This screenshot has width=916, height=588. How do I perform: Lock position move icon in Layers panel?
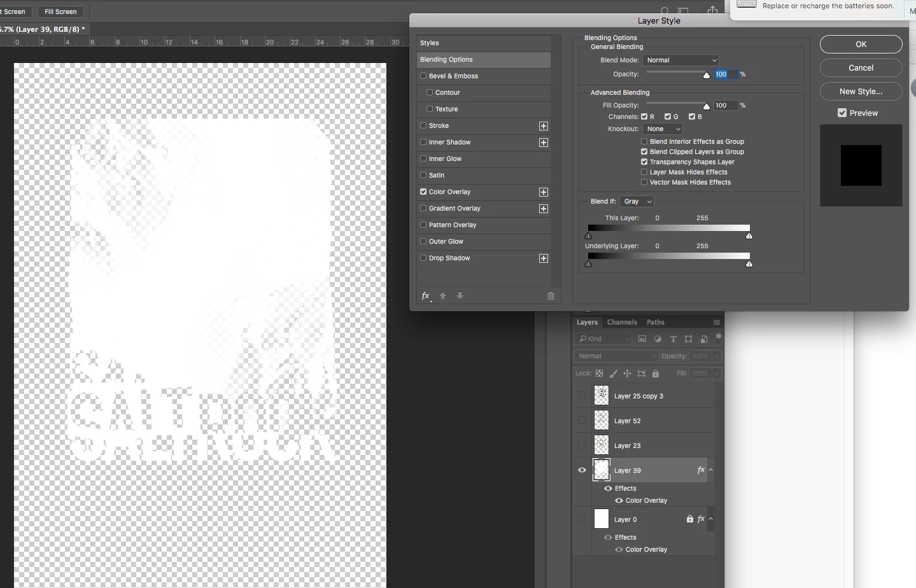(x=628, y=374)
